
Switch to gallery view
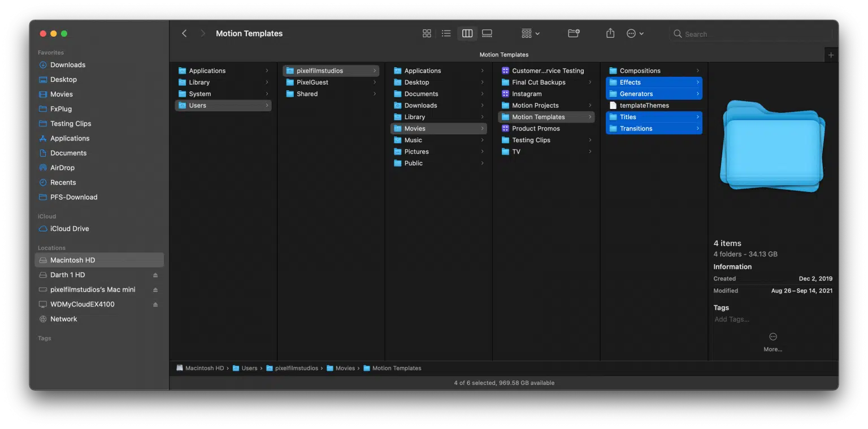(x=487, y=34)
